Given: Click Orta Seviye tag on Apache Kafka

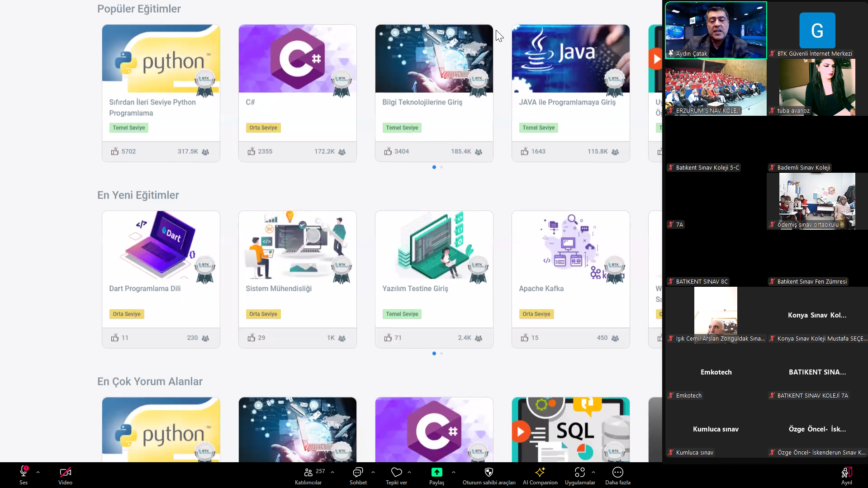Looking at the screenshot, I should (536, 314).
